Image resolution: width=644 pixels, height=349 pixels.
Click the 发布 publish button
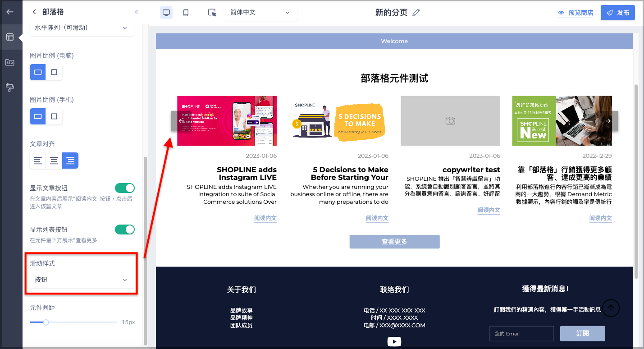(618, 13)
